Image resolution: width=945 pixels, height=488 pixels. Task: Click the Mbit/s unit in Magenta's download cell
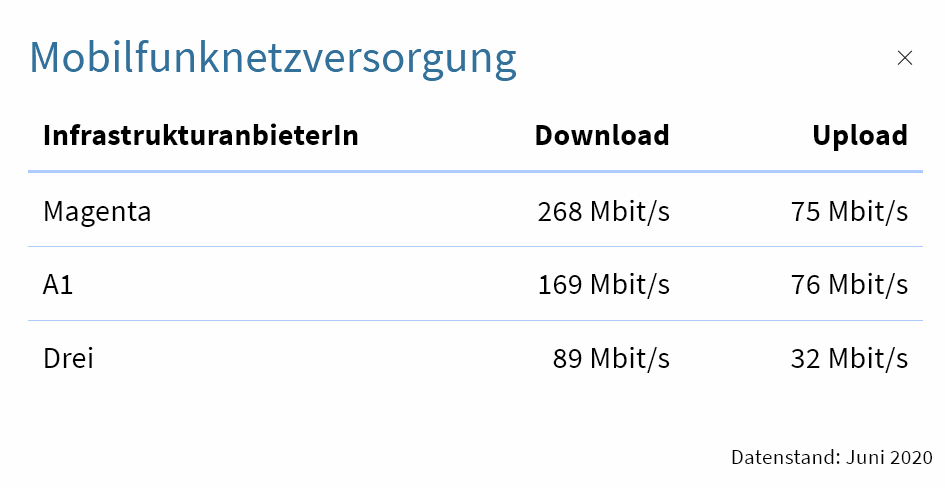[630, 212]
